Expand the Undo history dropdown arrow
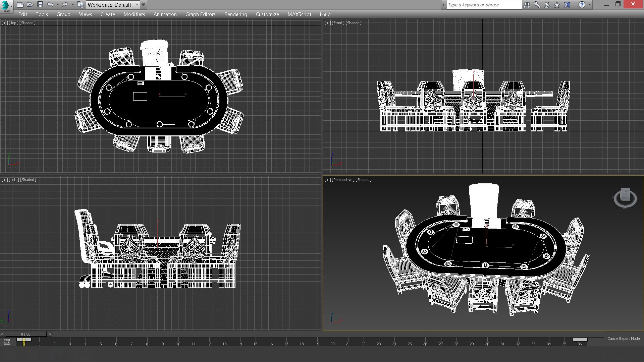 pos(58,5)
